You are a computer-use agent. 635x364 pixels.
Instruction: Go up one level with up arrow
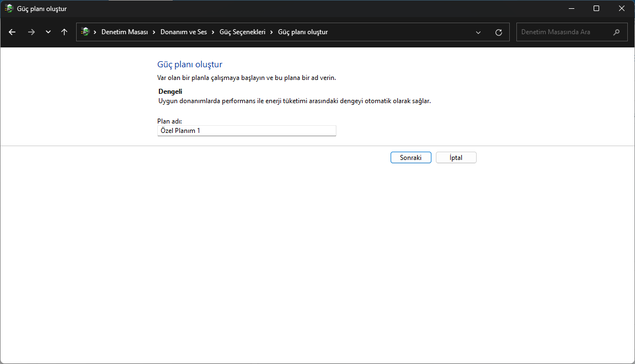(x=64, y=32)
